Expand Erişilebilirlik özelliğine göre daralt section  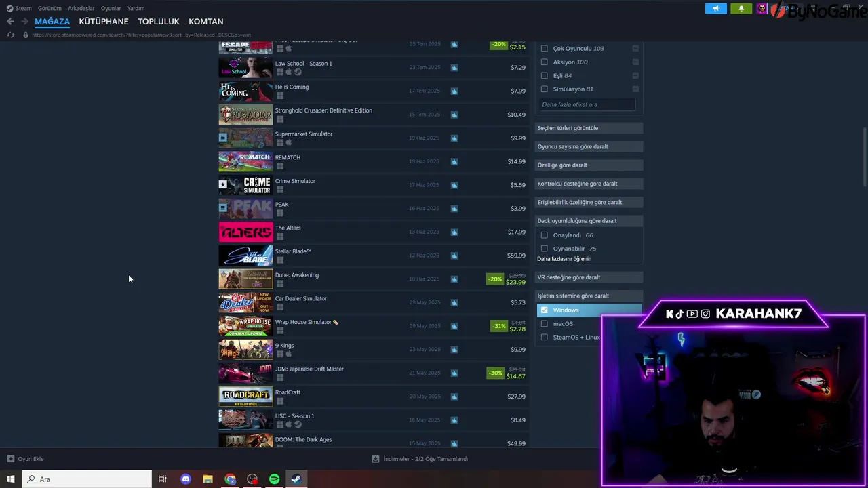click(589, 202)
